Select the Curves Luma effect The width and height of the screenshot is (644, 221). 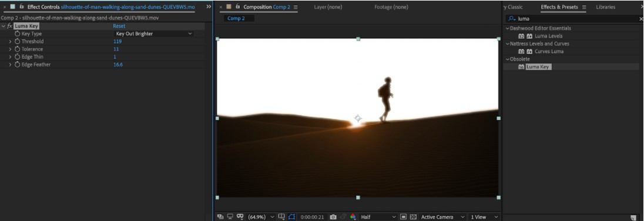[549, 52]
